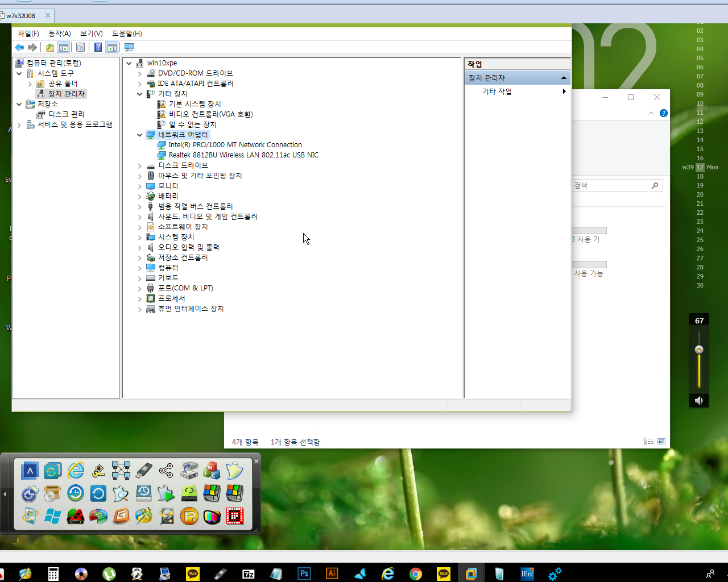The width and height of the screenshot is (728, 582).
Task: Open the 보기(V) menu
Action: 92,34
